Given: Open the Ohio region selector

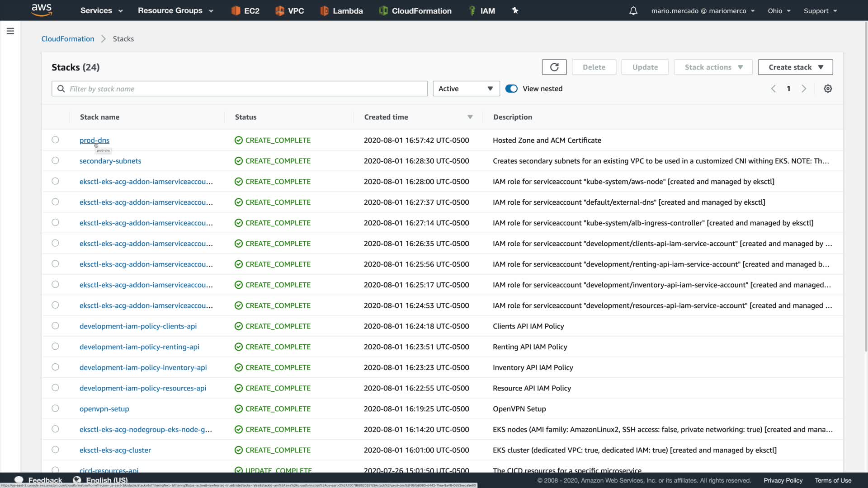Looking at the screenshot, I should point(779,11).
